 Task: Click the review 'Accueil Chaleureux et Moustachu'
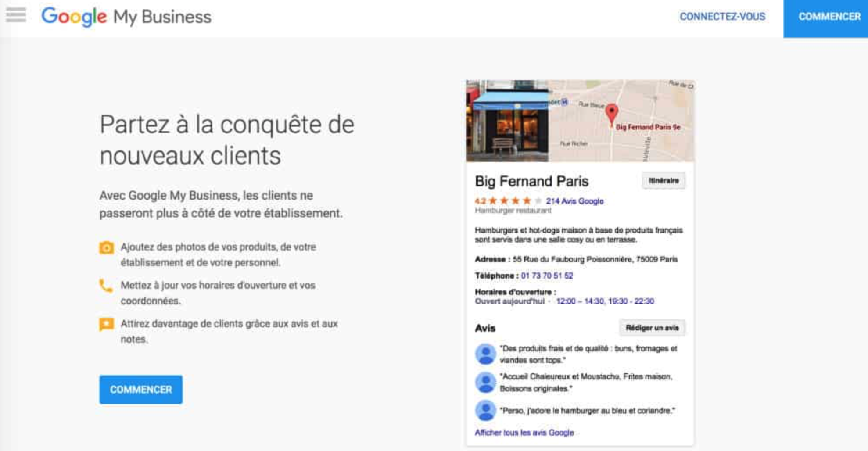[586, 383]
